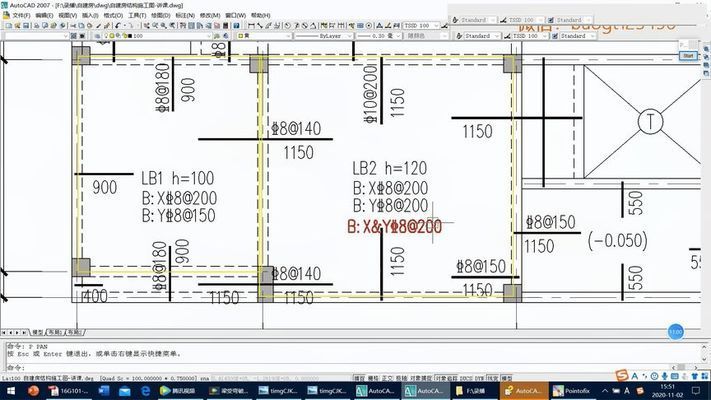Open the lower Standard text style dropdown

pyautogui.click(x=482, y=36)
